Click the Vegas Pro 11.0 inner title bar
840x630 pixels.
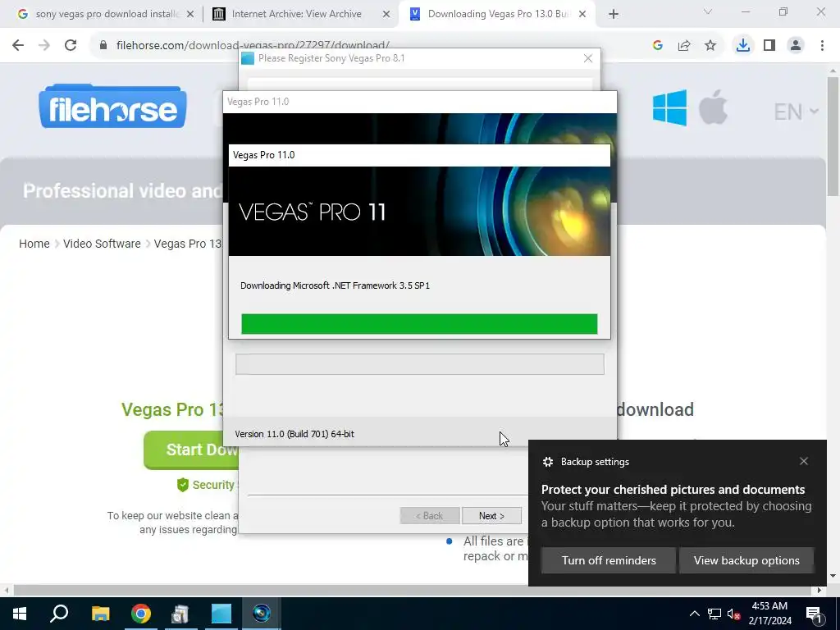[x=419, y=155]
